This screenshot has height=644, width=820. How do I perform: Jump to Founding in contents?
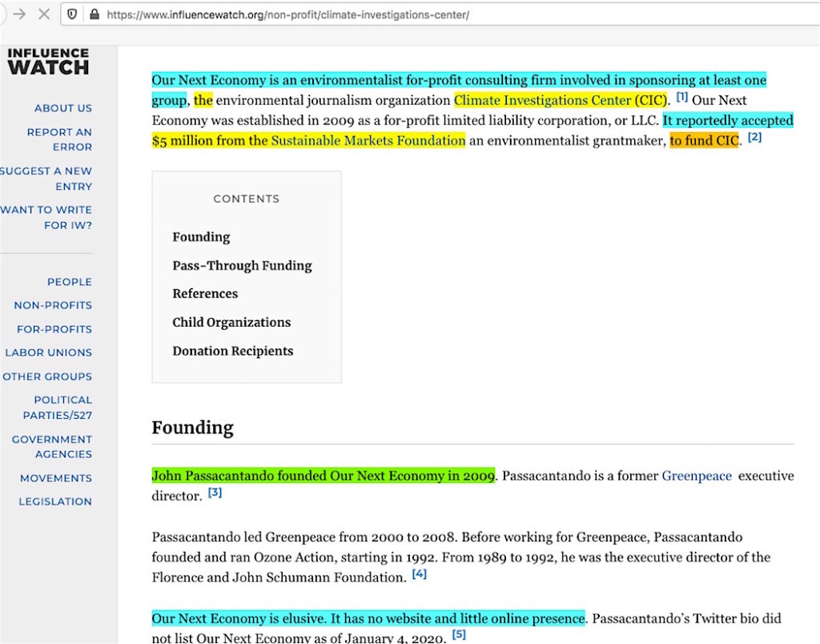(x=201, y=237)
